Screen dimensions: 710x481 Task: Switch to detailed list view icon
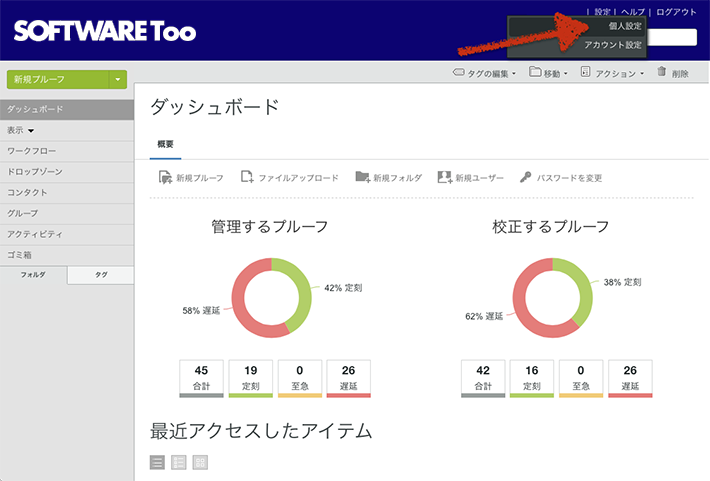click(179, 462)
